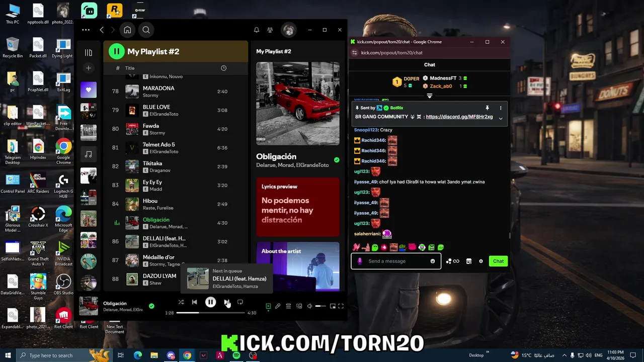Click site info icon in Chrome address bar
The width and height of the screenshot is (644, 362).
tap(355, 52)
